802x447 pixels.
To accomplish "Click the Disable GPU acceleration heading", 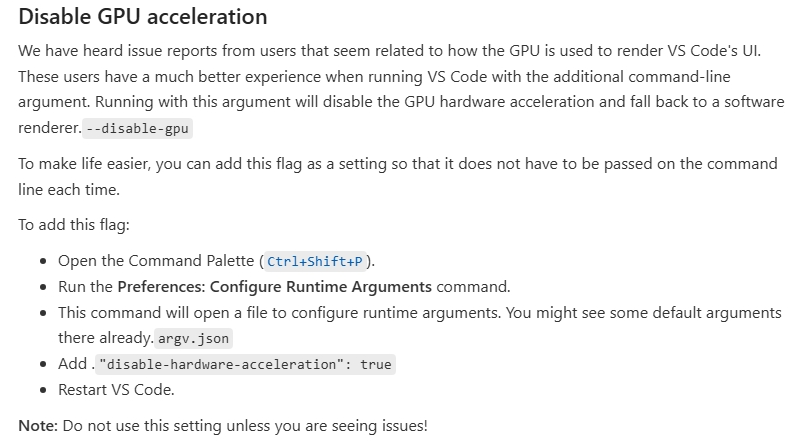I will click(x=142, y=17).
